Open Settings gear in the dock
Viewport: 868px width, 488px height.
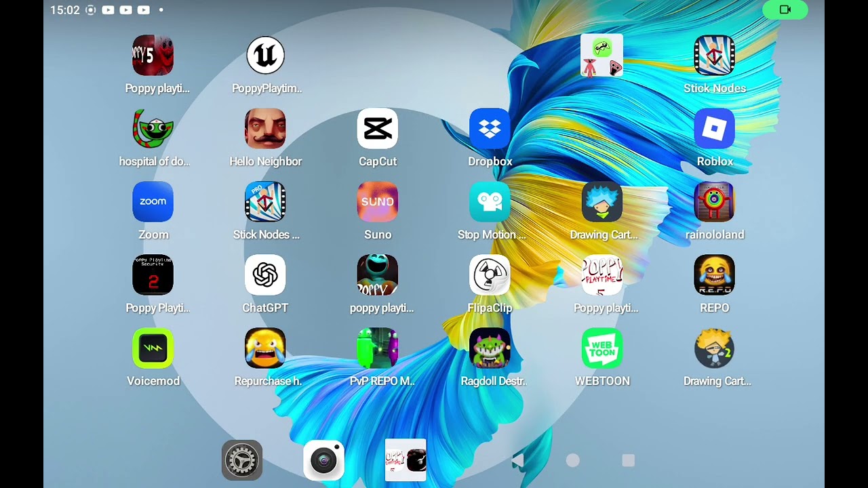tap(242, 460)
